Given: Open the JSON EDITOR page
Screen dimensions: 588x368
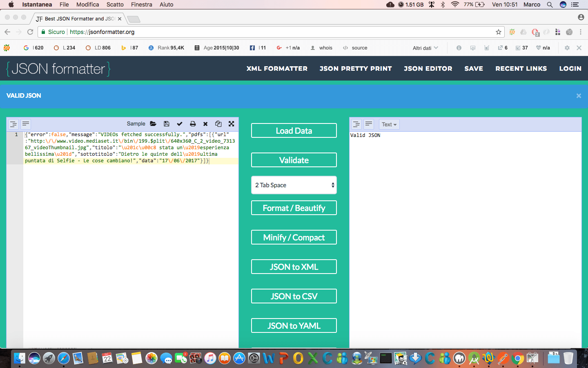Looking at the screenshot, I should (x=428, y=68).
